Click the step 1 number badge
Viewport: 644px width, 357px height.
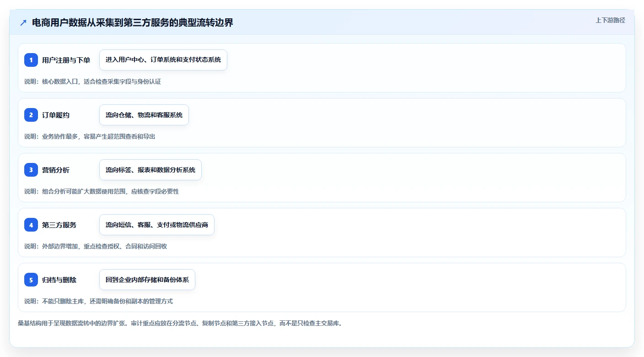[x=31, y=60]
